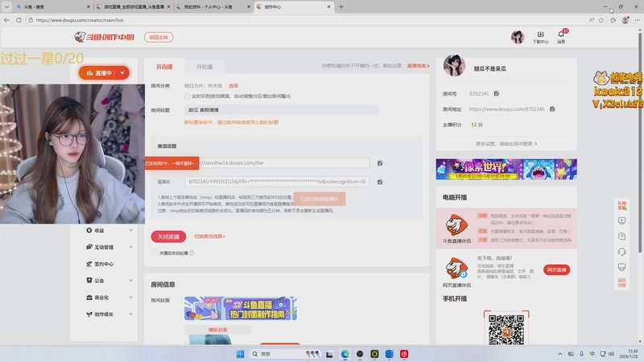This screenshot has width=644, height=362.
Task: Enable 实时识别游戏画面 auto-partition checkbox
Action: tap(188, 97)
